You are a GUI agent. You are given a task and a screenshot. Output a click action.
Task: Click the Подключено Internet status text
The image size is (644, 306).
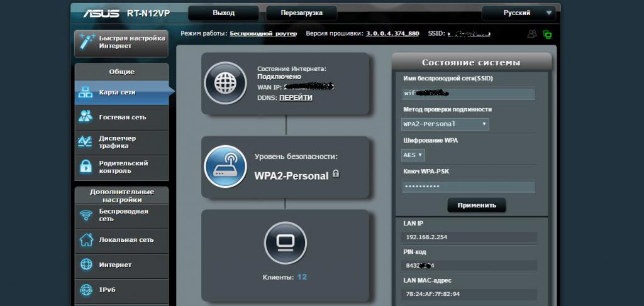tap(279, 77)
